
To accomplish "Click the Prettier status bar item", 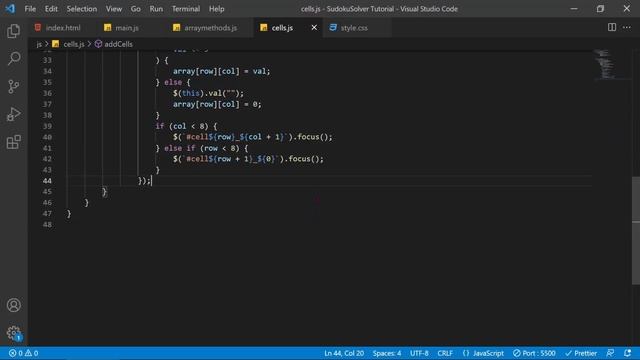I will [x=581, y=353].
